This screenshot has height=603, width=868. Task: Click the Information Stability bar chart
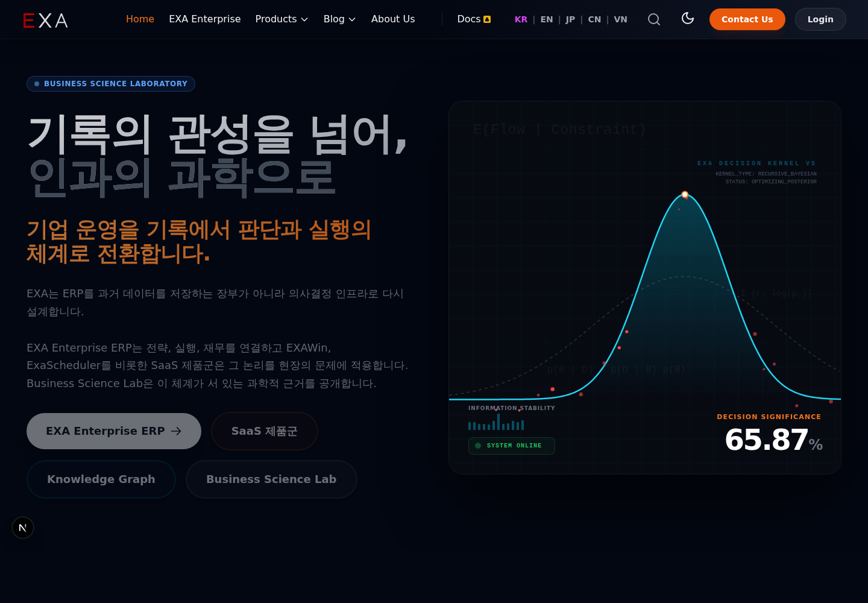[496, 423]
